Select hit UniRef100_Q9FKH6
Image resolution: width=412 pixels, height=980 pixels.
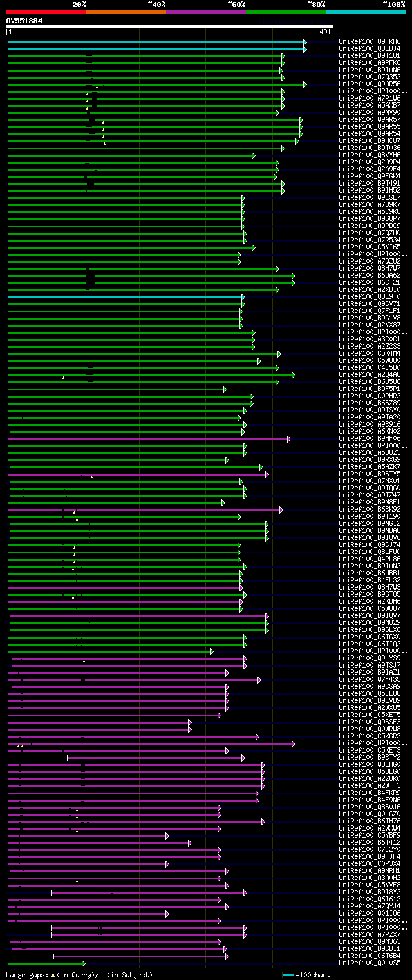point(370,41)
